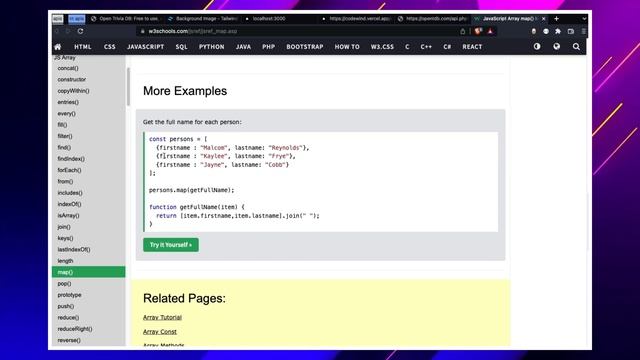This screenshot has height=360, width=640.
Task: Switch to Background Image Tailwind tab
Action: pos(203,19)
